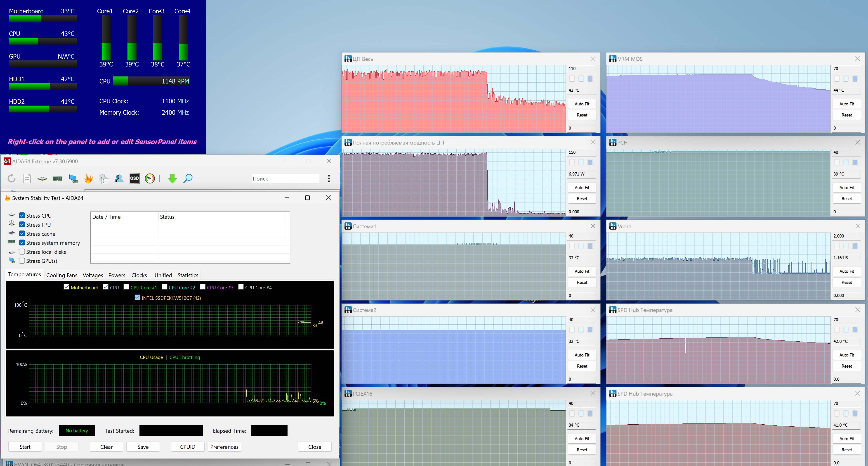Click the CPUID button
The image size is (868, 466).
(x=187, y=447)
